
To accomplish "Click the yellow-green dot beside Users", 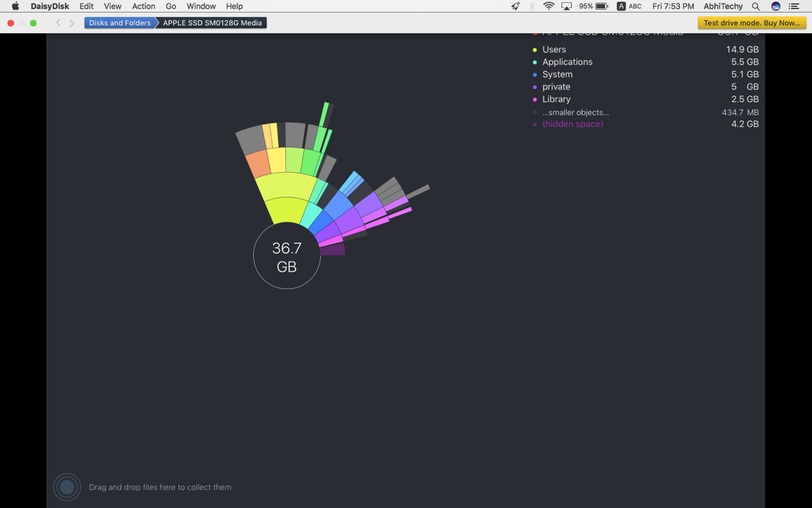I will (535, 50).
